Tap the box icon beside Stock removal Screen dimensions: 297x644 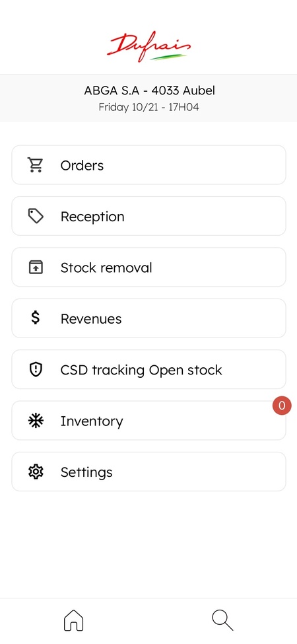pyautogui.click(x=36, y=268)
